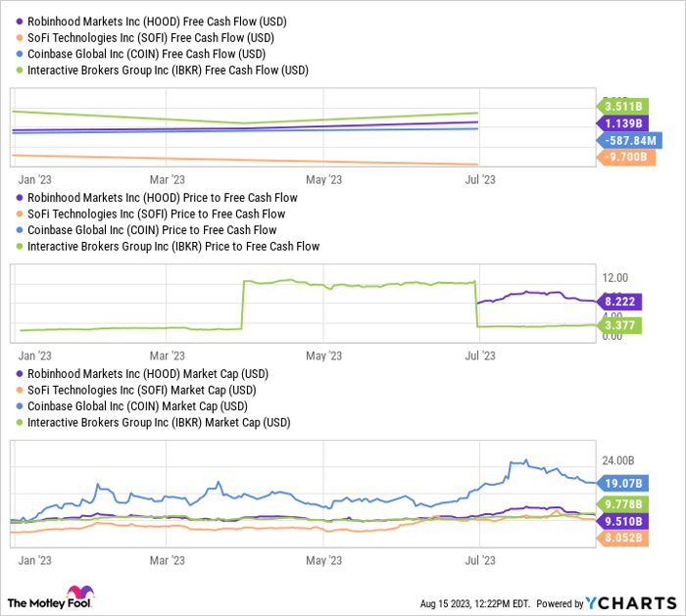Click the SoFi Price to Free Cash Flow label
The height and width of the screenshot is (616, 686).
[x=156, y=213]
